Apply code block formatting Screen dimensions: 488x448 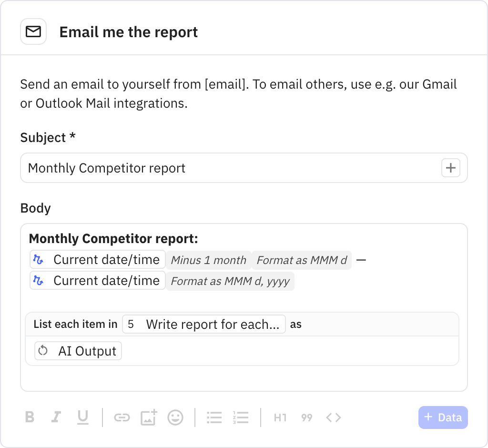tap(333, 417)
